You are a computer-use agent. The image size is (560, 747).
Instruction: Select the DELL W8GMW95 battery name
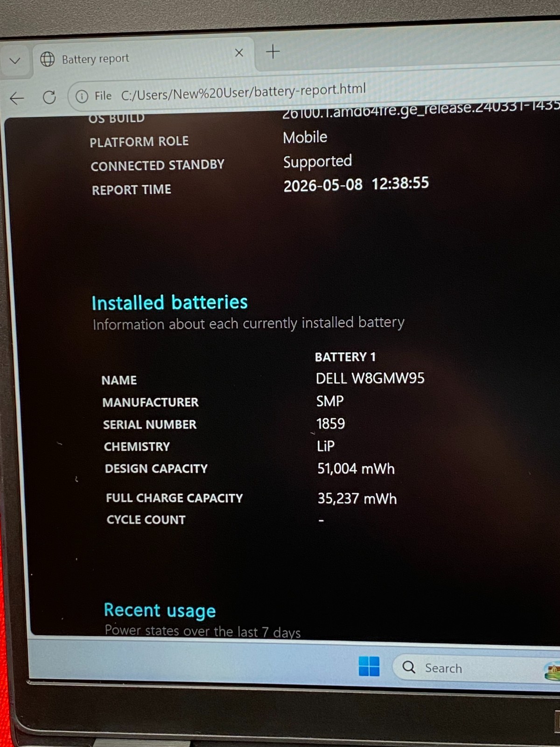370,378
